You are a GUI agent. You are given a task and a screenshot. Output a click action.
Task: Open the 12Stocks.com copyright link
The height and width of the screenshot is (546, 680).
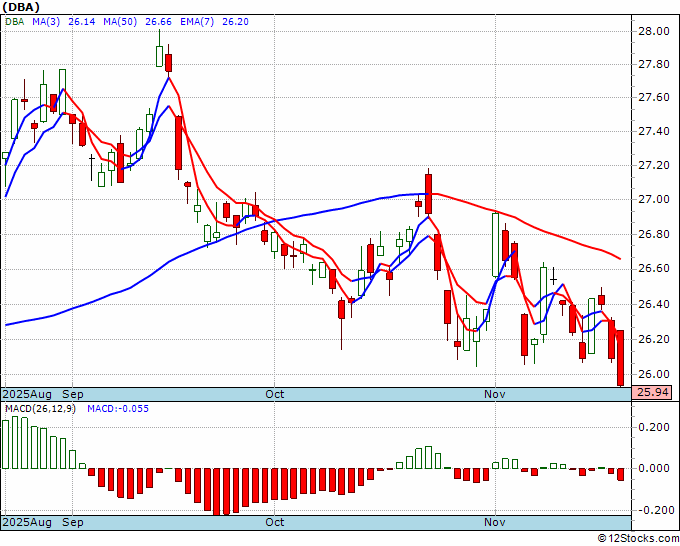638,539
